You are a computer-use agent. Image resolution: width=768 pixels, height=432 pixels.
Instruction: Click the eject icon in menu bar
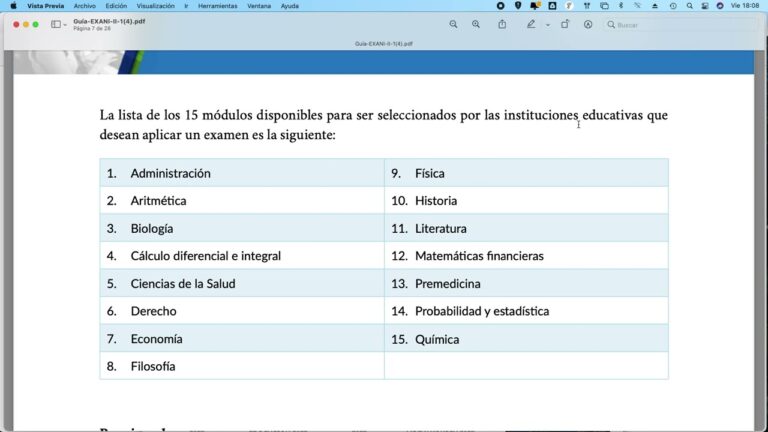[x=655, y=6]
